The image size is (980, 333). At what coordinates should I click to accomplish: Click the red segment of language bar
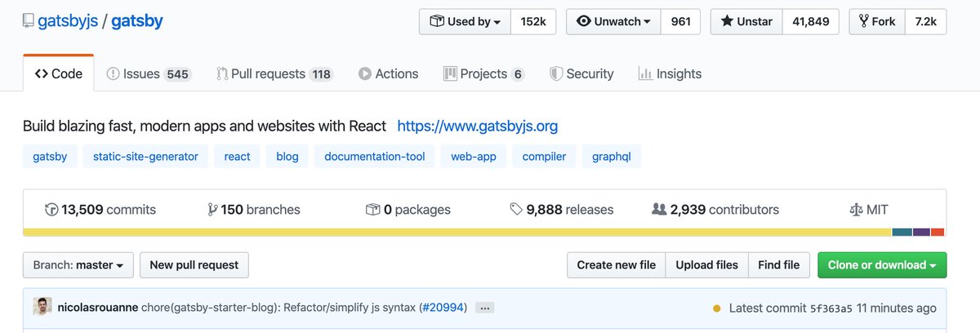tap(938, 232)
